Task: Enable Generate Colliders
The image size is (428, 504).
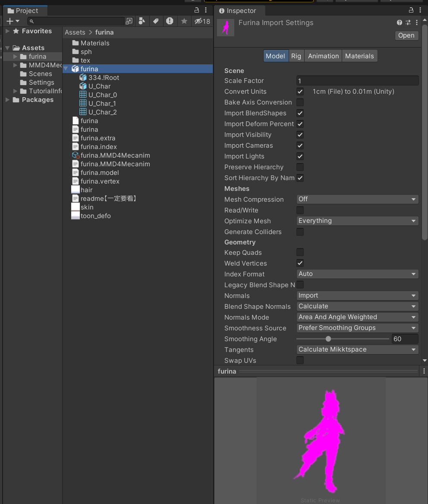Action: pyautogui.click(x=300, y=232)
